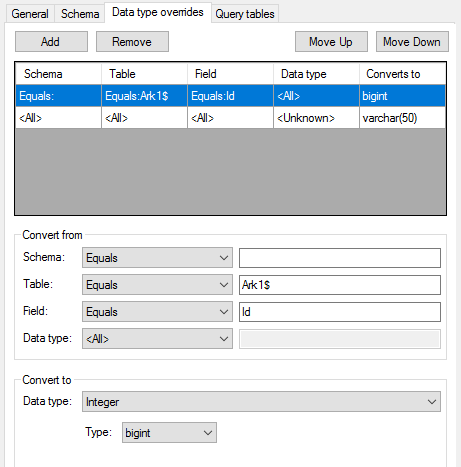The width and height of the screenshot is (461, 467).
Task: Select the Data type overrides tab
Action: [x=158, y=12]
